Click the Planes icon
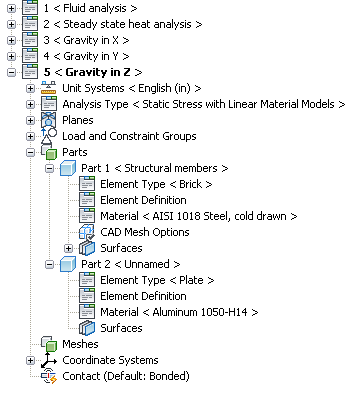360x395 pixels. tap(49, 120)
